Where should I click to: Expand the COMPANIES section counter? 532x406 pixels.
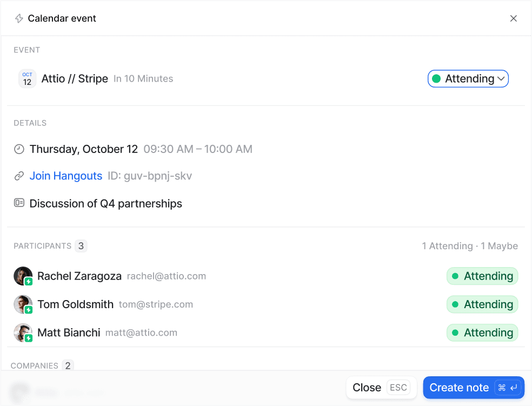[x=68, y=365]
